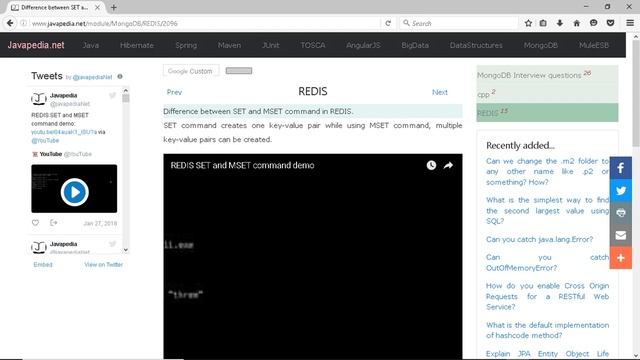Click the gray search button beside Google Custom
Screen dimensions: 640x360
pyautogui.click(x=239, y=71)
